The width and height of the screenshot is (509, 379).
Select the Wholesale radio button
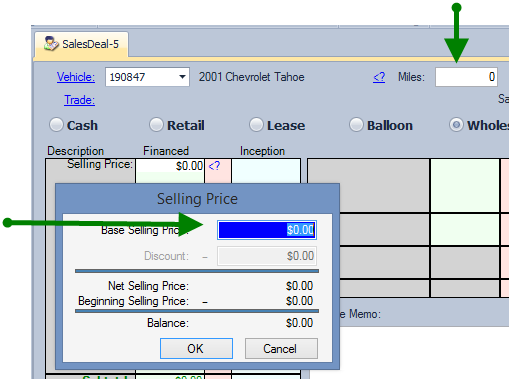tap(456, 125)
